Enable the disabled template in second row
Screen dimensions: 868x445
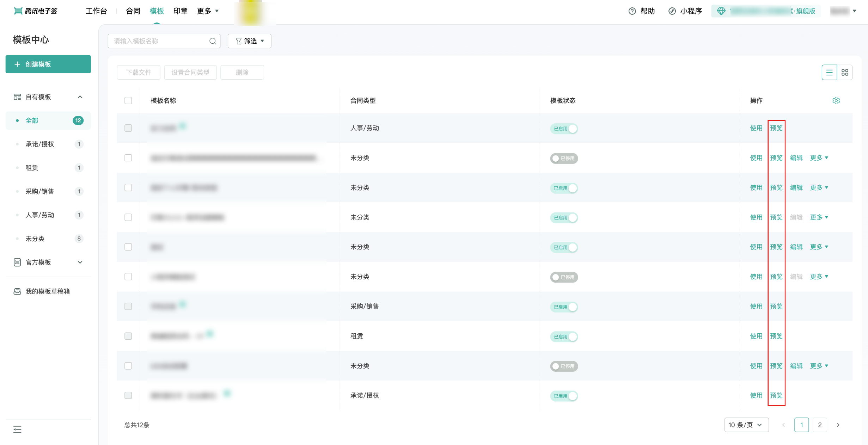(564, 159)
